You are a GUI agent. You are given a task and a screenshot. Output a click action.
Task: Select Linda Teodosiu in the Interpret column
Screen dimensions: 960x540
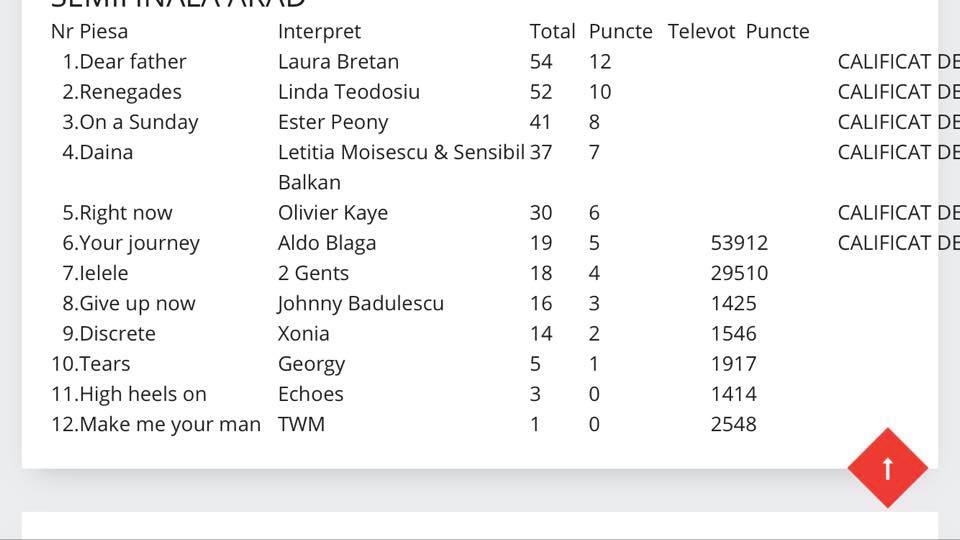tap(348, 92)
